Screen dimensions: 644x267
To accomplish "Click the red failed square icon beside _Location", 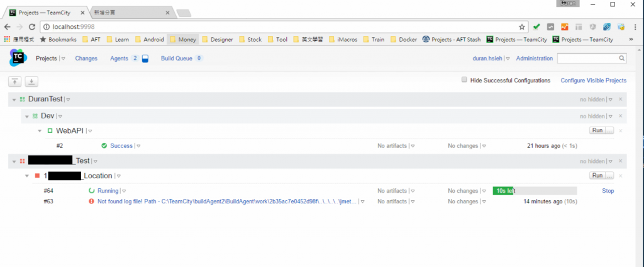I will [x=37, y=176].
